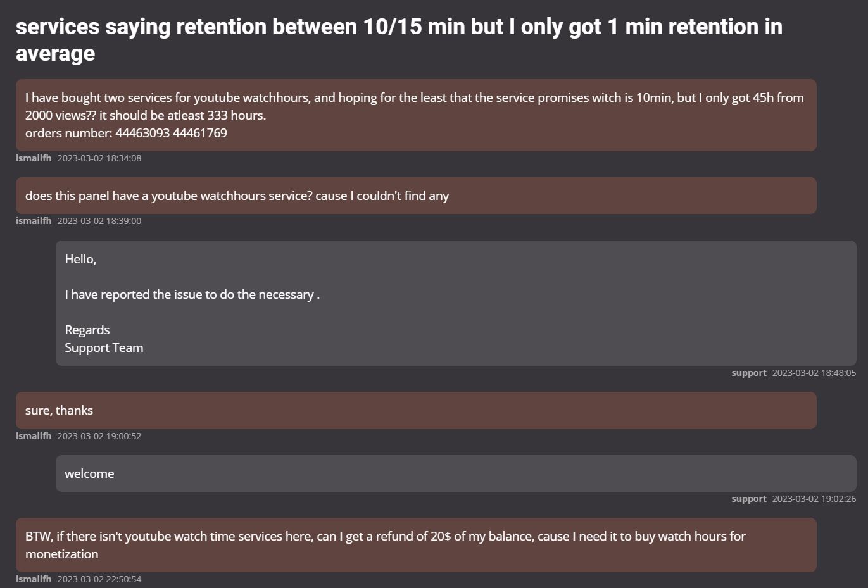Click 'I have reported the issue' text

point(192,294)
